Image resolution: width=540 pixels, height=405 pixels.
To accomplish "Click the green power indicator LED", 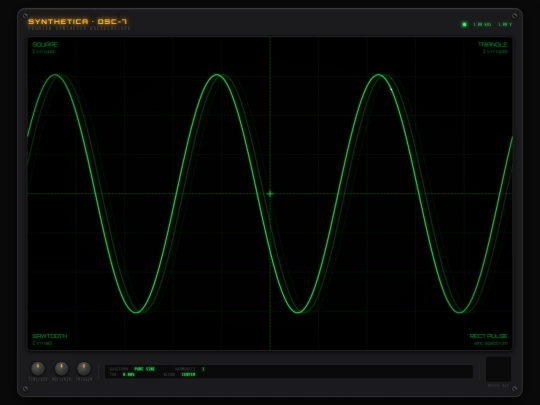I will [464, 24].
